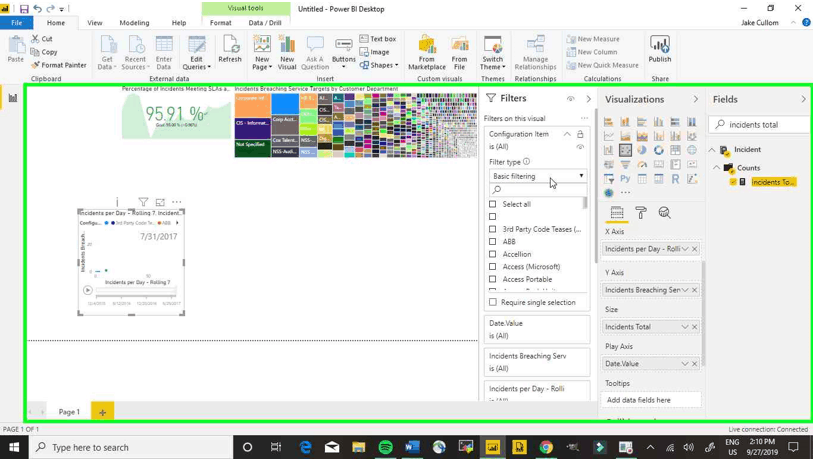Screen dimensions: 814x461
Task: Uncheck the Incidents Total field checkbox
Action: click(x=733, y=182)
